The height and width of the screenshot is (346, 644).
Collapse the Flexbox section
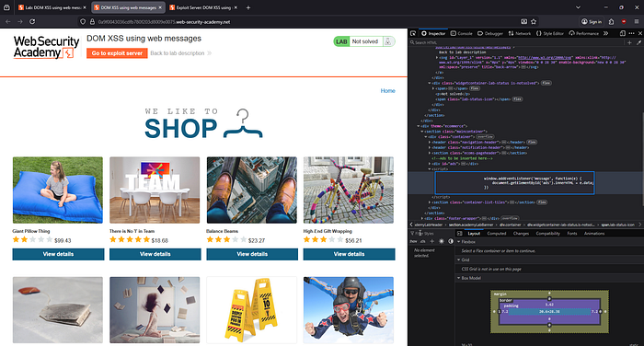click(x=458, y=242)
